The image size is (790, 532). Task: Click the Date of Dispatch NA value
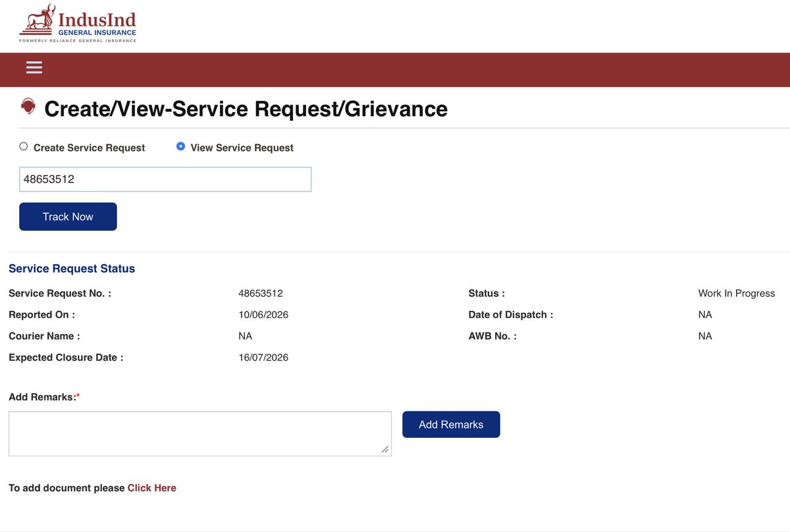coord(705,315)
